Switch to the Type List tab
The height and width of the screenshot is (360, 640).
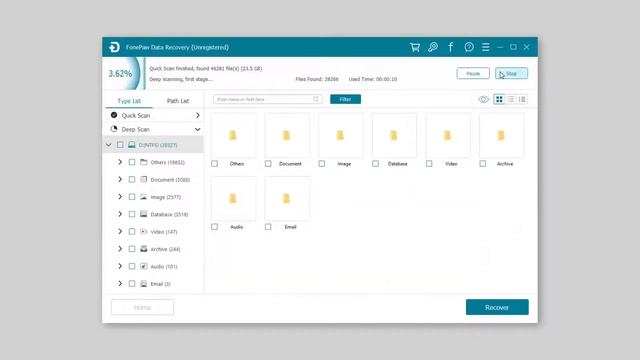pos(129,101)
